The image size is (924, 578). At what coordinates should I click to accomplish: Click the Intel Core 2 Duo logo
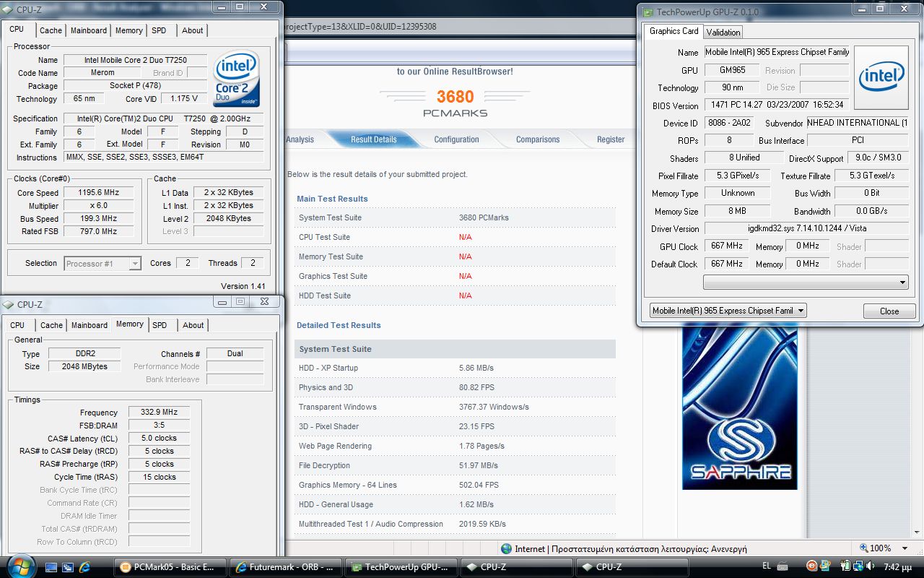coord(236,78)
